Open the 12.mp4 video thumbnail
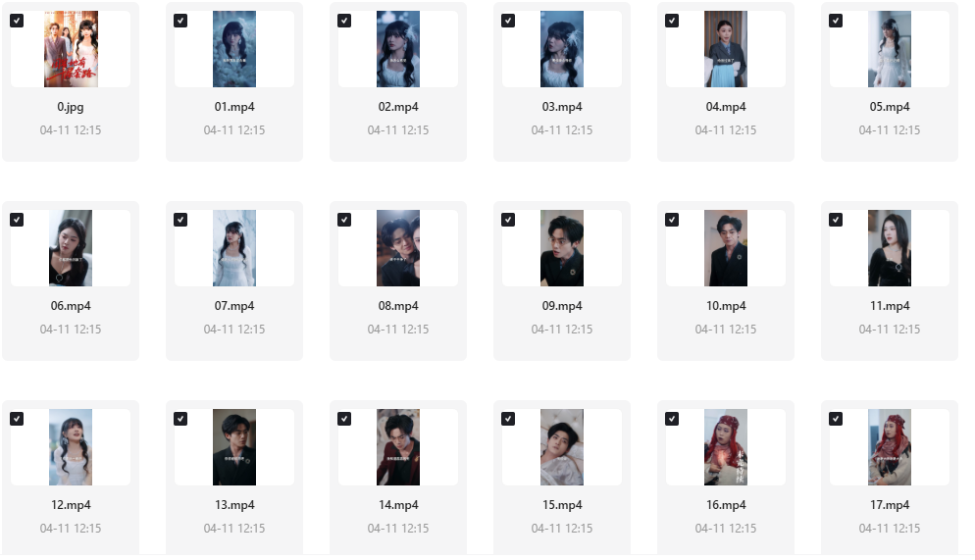Screen dimensions: 975x560 tap(71, 447)
